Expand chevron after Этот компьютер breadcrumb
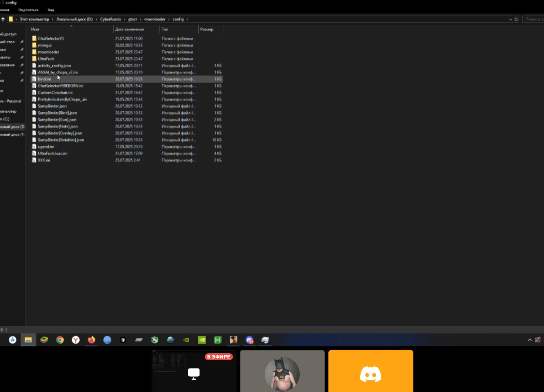 tap(53, 19)
